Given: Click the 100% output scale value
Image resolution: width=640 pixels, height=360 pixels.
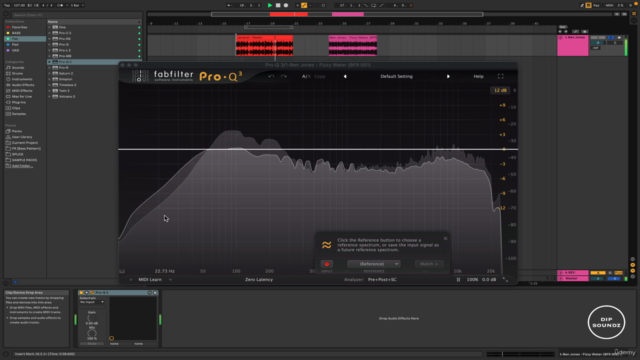Looking at the screenshot, I should point(472,280).
